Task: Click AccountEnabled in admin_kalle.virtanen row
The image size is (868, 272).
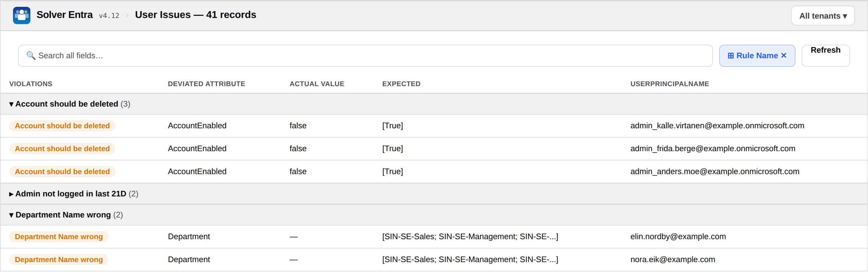Action: tap(197, 125)
